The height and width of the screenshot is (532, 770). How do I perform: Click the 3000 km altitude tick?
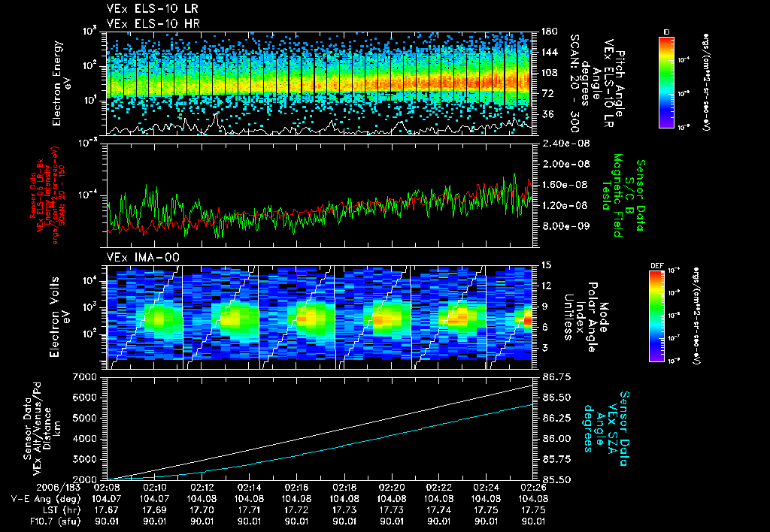[x=85, y=459]
